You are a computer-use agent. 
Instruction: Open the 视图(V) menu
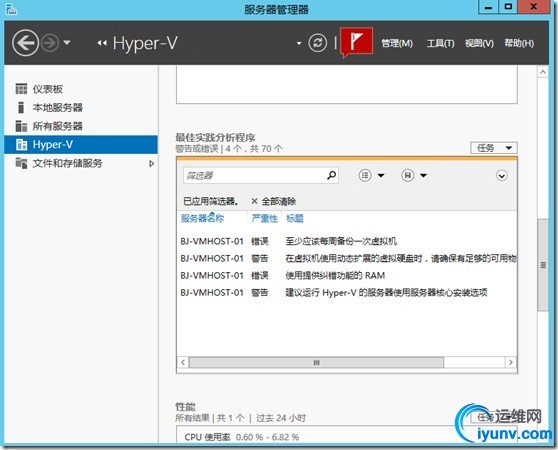click(x=479, y=43)
